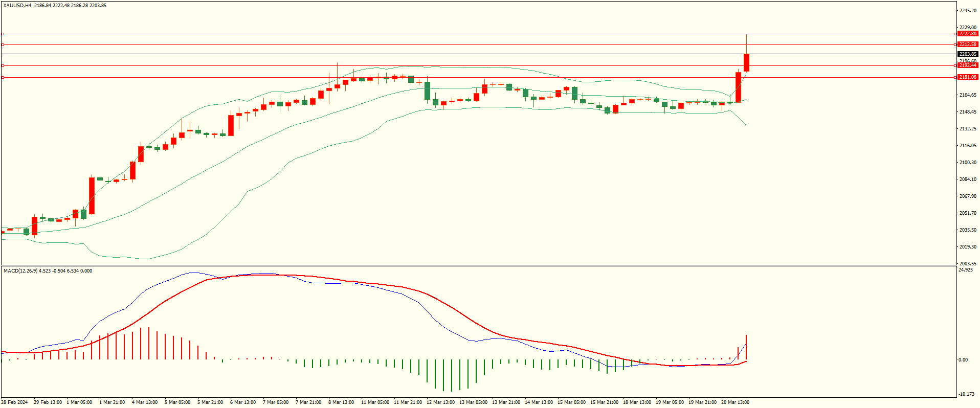The image size is (980, 408).
Task: Click the 5 Mar 21:00 time label
Action: [x=210, y=402]
